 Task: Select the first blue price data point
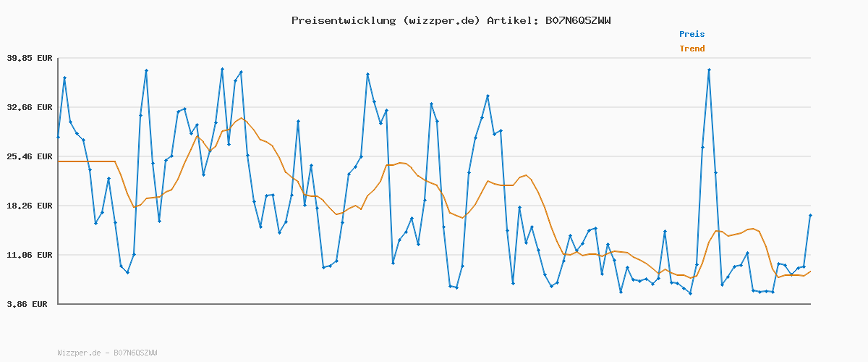tap(58, 137)
